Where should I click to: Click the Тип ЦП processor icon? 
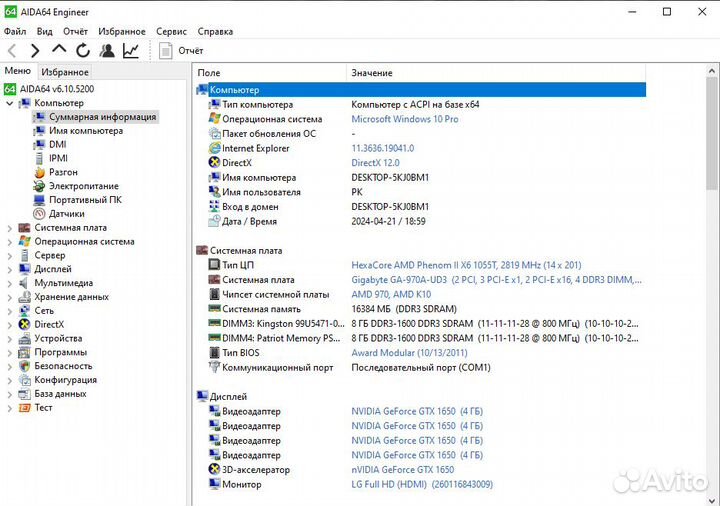click(x=214, y=265)
